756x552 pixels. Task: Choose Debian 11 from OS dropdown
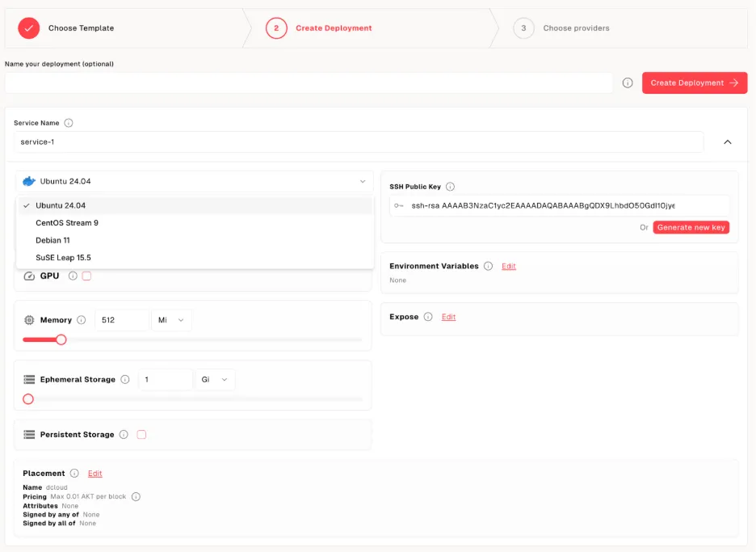[x=52, y=240]
